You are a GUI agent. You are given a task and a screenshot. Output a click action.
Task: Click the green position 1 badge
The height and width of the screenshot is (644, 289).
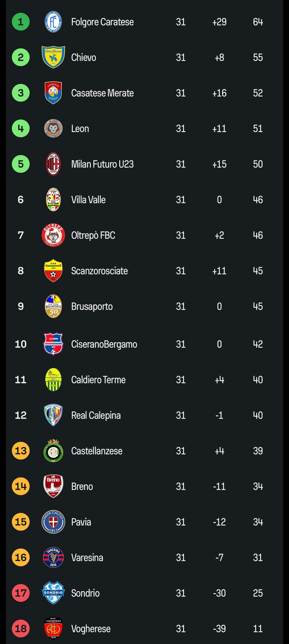tap(21, 22)
